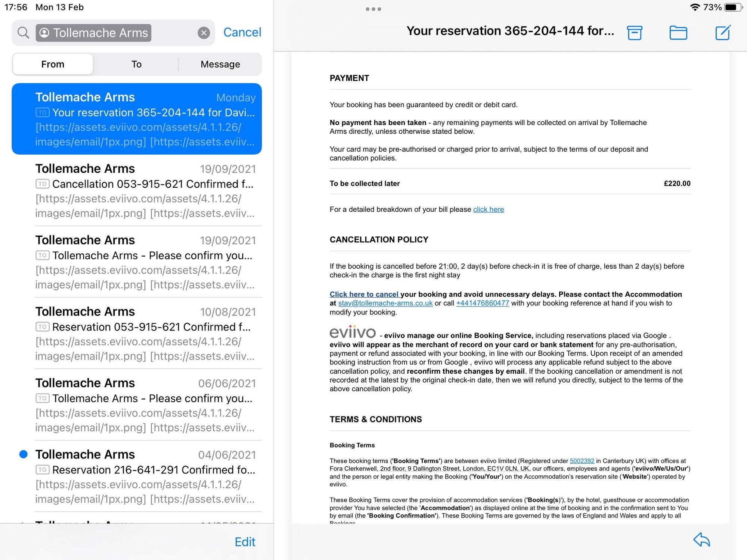
Task: Open 'click here' detailed bill link
Action: 488,209
